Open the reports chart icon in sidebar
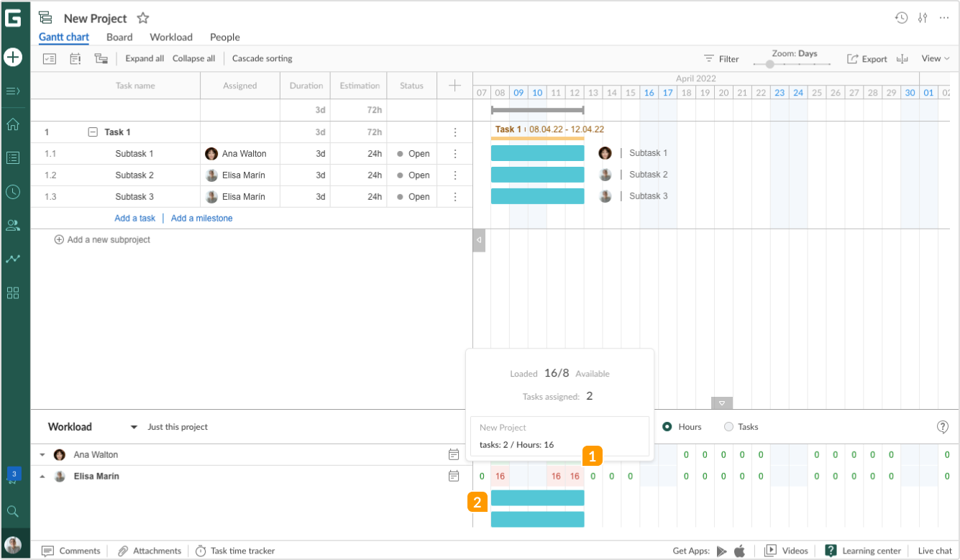 click(x=13, y=259)
